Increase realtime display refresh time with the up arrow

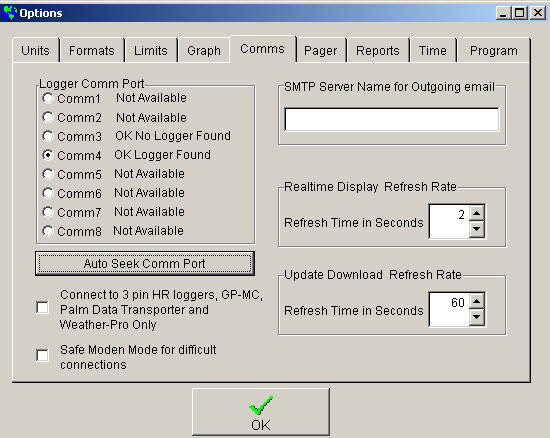click(x=477, y=213)
